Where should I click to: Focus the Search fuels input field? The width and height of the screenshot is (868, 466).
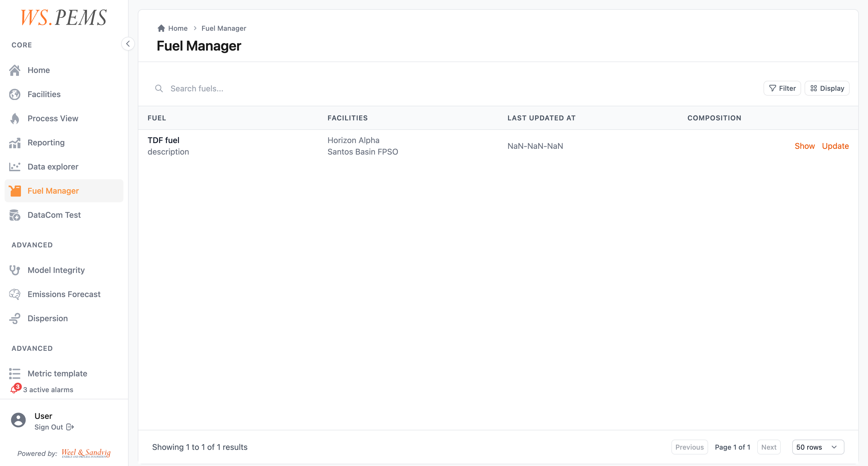(x=455, y=88)
